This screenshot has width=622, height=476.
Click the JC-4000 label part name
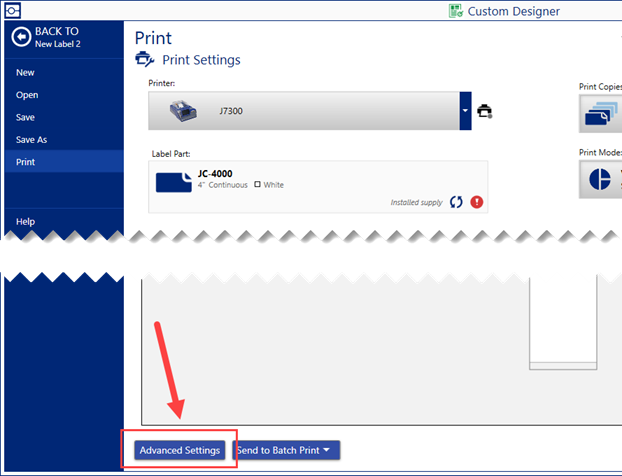pos(215,174)
